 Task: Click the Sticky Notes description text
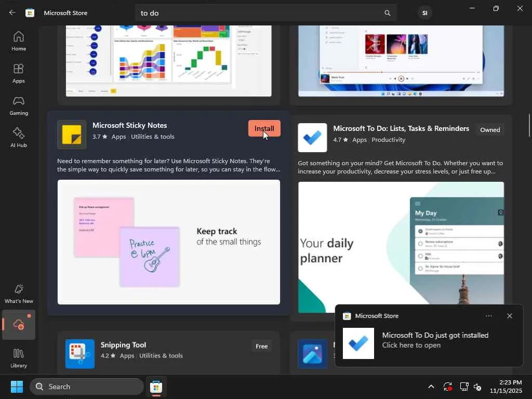point(169,165)
